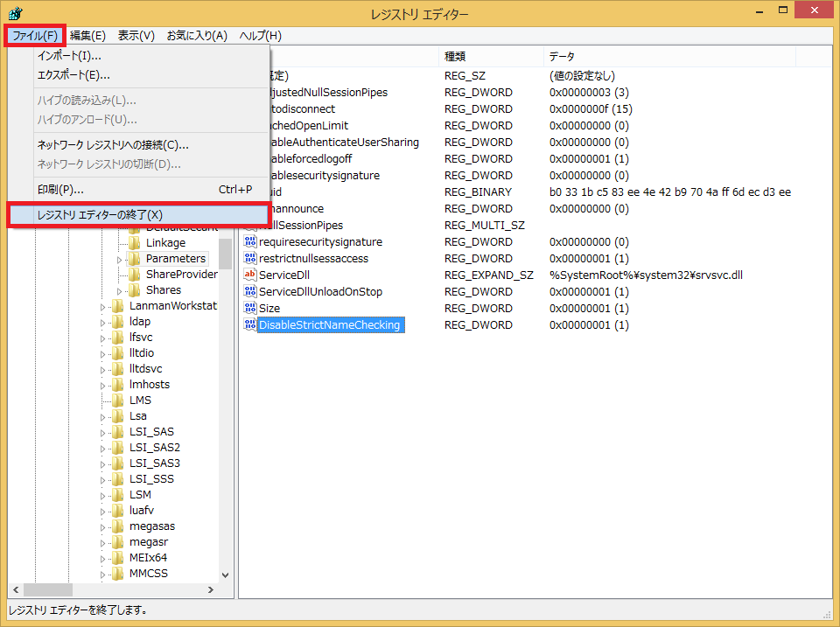
Task: Click the DWORD icon beside requiresecuritysignature
Action: click(x=249, y=241)
